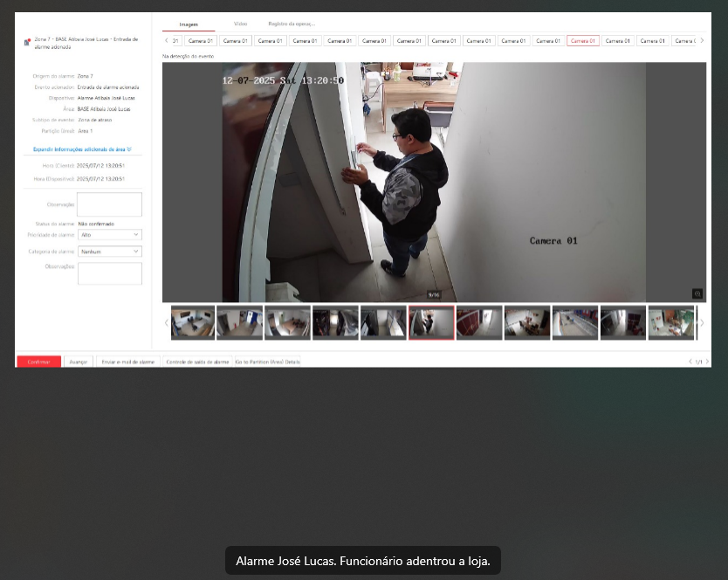Open the Registro da operação tab
Viewport: 728px width, 580px height.
(292, 24)
